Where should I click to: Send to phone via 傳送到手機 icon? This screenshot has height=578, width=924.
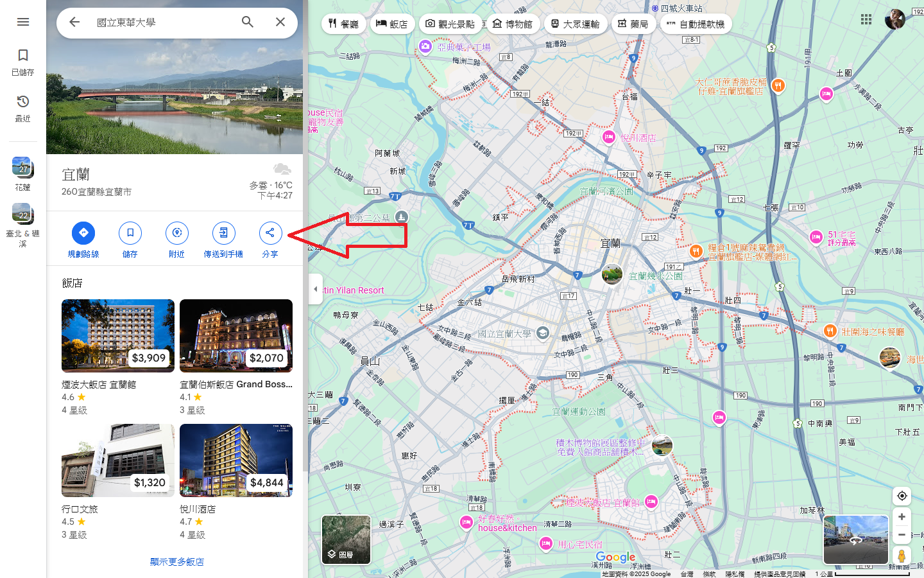coord(223,233)
